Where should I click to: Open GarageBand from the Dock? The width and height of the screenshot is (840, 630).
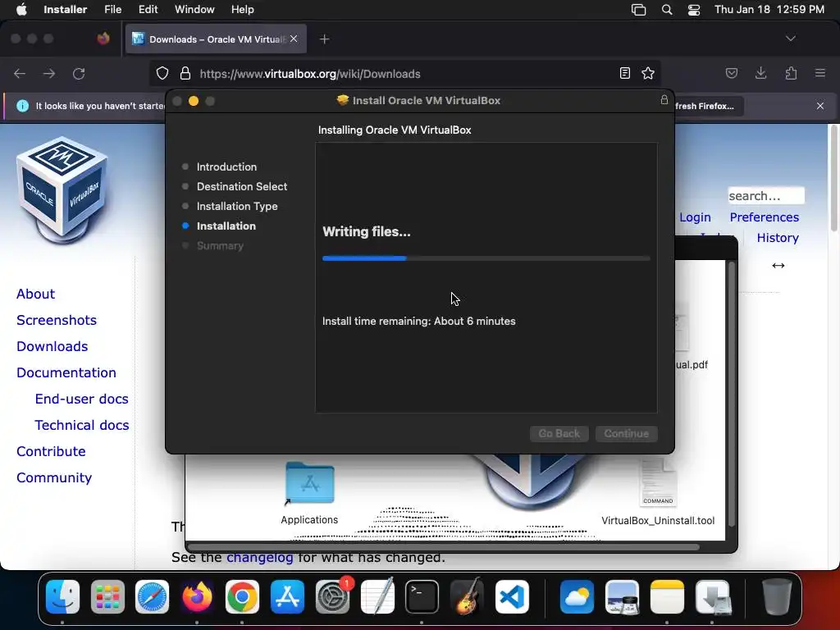pyautogui.click(x=467, y=596)
